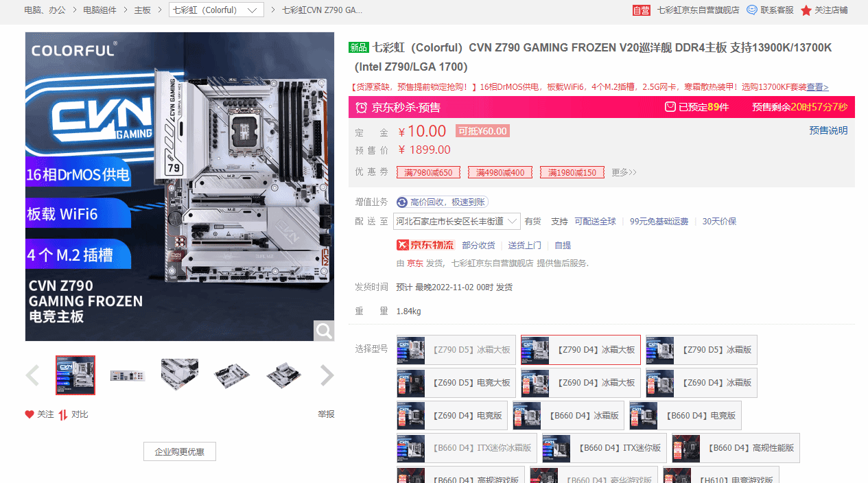Claim coupon 满1980减150
Image resolution: width=868 pixels, height=483 pixels.
(x=572, y=172)
